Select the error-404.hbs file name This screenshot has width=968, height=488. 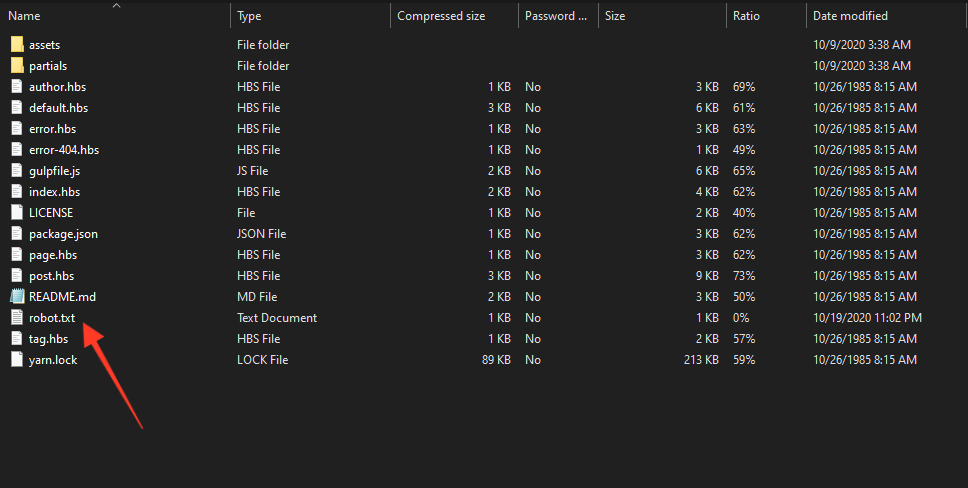64,150
